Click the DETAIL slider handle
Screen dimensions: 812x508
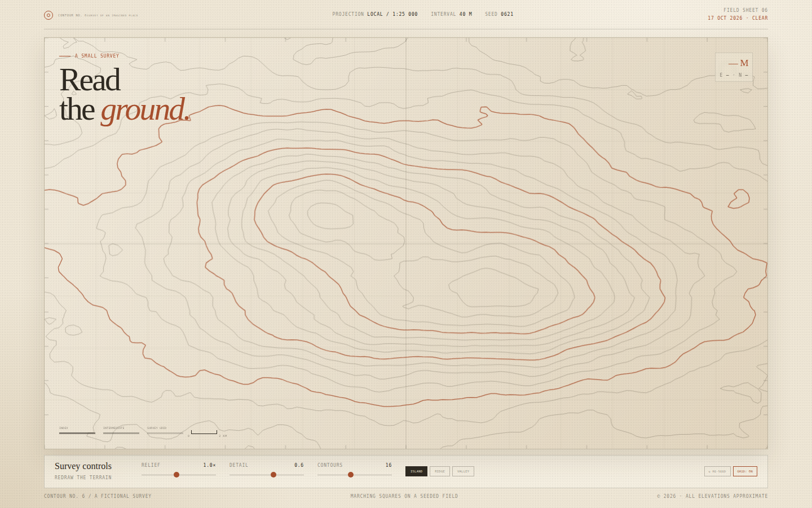(273, 475)
